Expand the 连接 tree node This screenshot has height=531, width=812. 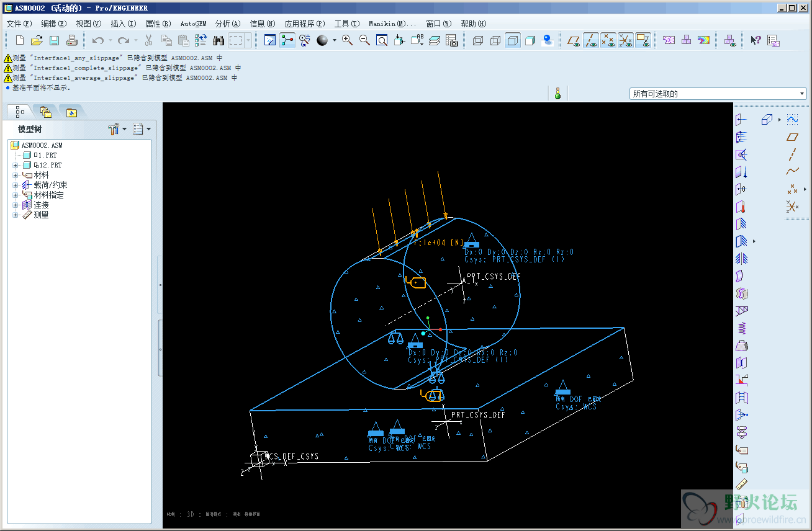tap(15, 205)
